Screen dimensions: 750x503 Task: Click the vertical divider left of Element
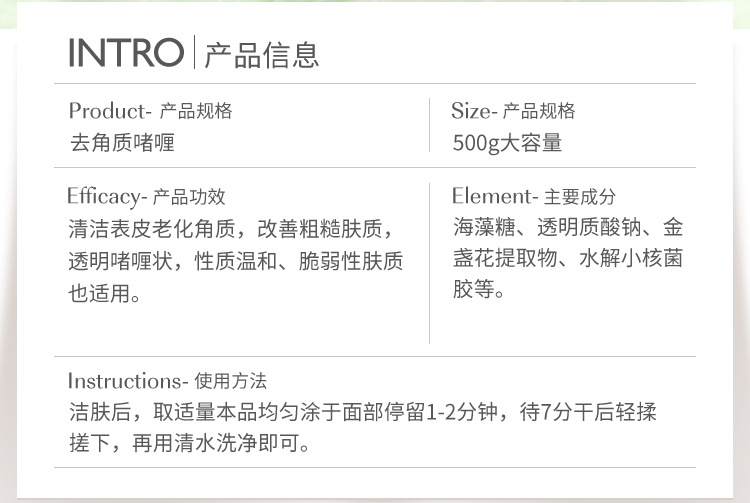click(x=430, y=262)
